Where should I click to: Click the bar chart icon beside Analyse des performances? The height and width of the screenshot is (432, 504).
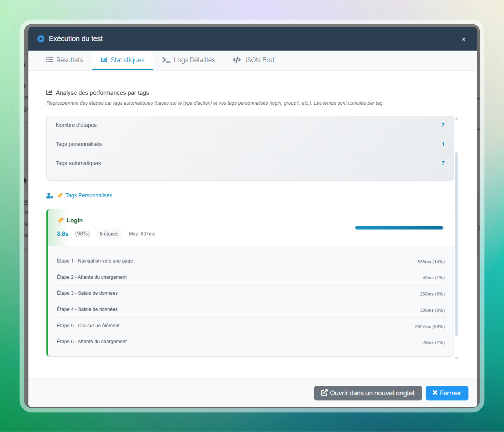tap(49, 93)
